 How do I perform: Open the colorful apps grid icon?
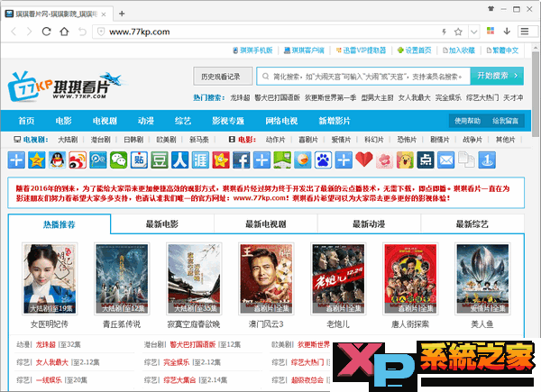491,31
